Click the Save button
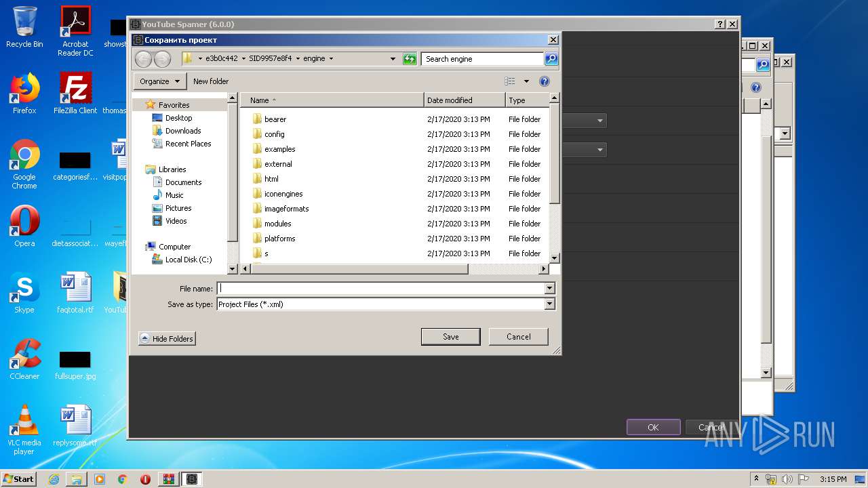Viewport: 868px width, 488px height. [x=451, y=337]
